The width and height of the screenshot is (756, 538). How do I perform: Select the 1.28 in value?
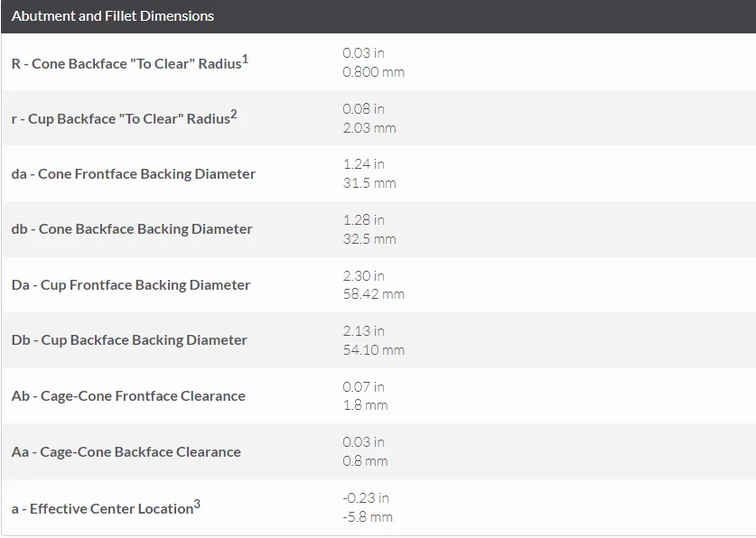(x=363, y=219)
